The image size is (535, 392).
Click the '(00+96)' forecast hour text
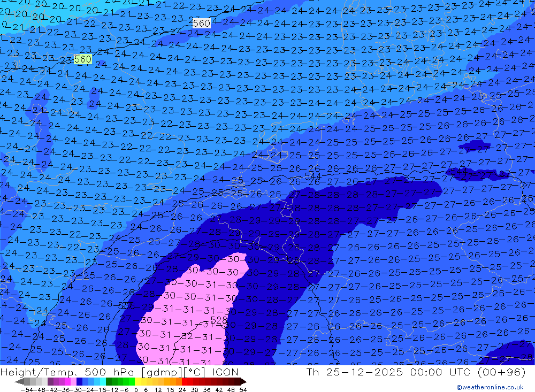tap(501, 372)
